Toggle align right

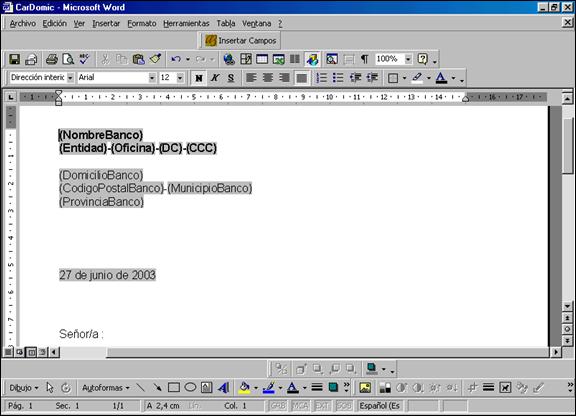point(284,78)
